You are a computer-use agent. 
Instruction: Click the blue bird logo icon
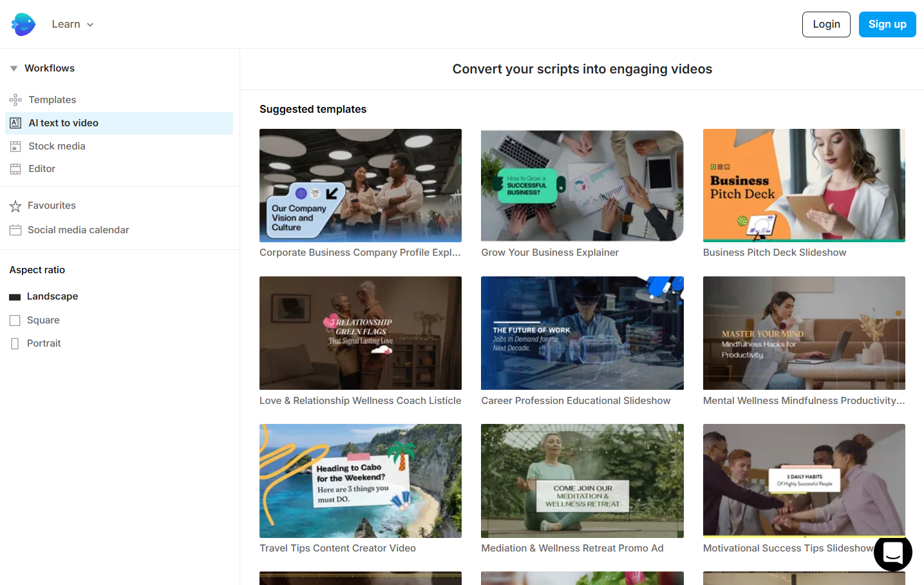click(x=23, y=24)
